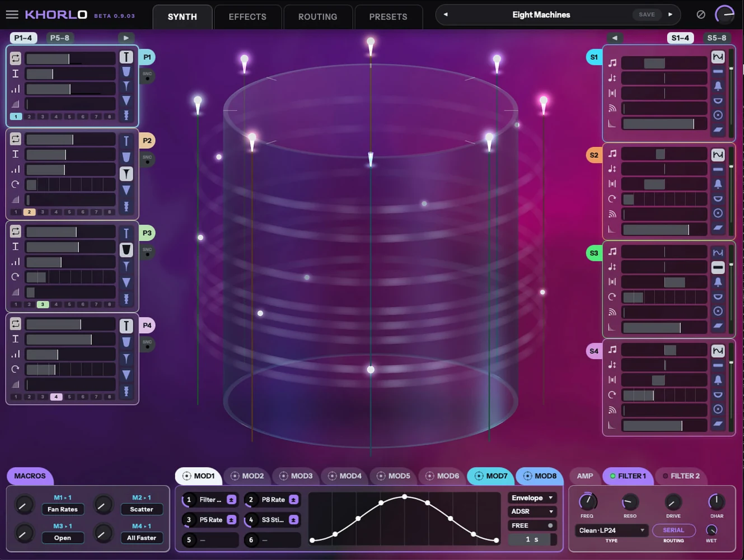Switch to the ROUTING tab
The height and width of the screenshot is (560, 744).
[x=317, y=17]
